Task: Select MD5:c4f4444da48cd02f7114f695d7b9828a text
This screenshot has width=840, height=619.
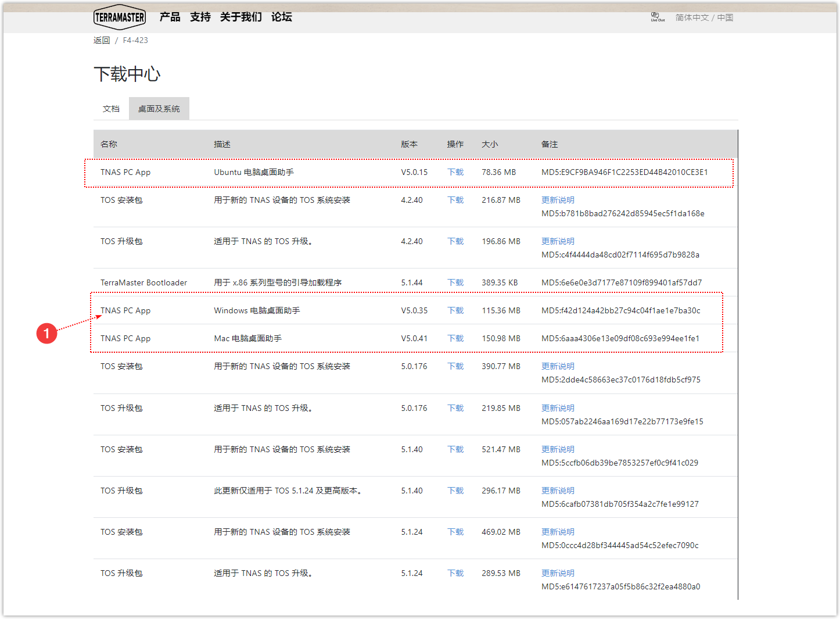Action: click(620, 255)
